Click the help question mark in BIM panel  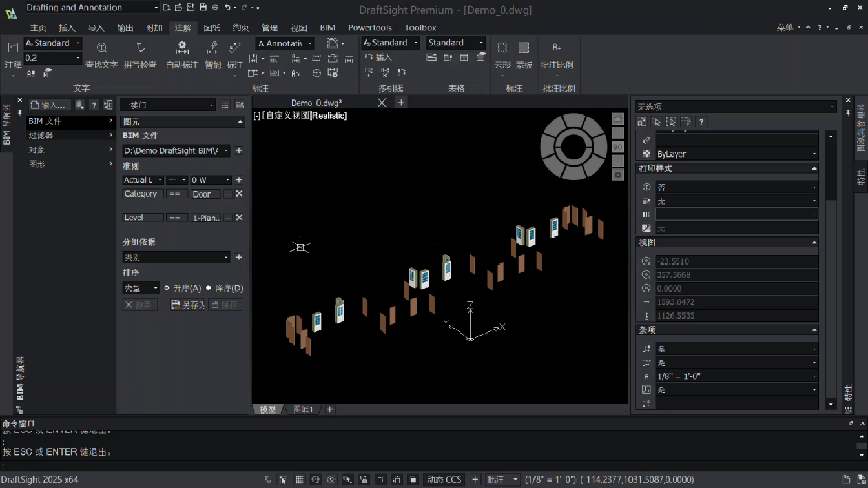94,105
